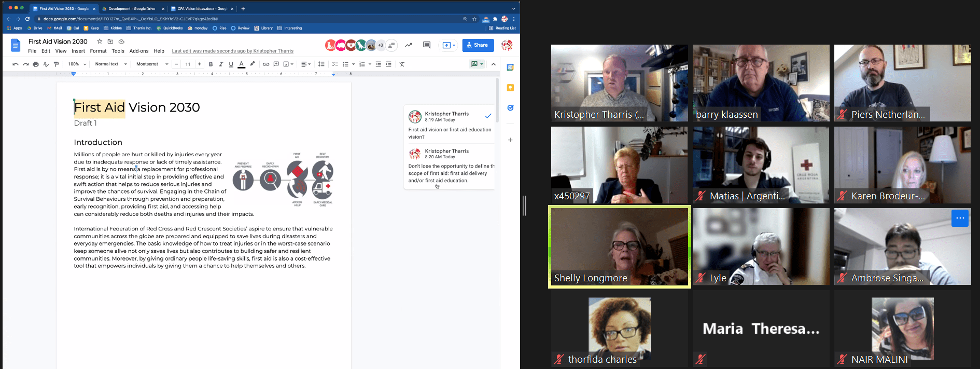Viewport: 980px width, 369px height.
Task: Open Google Calendar in the side panel
Action: (x=510, y=67)
